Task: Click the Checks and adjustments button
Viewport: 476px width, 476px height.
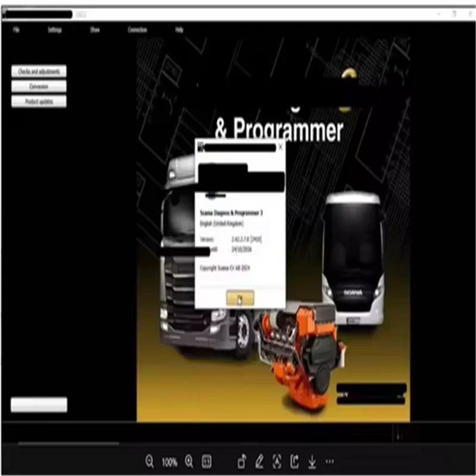Action: [x=39, y=71]
